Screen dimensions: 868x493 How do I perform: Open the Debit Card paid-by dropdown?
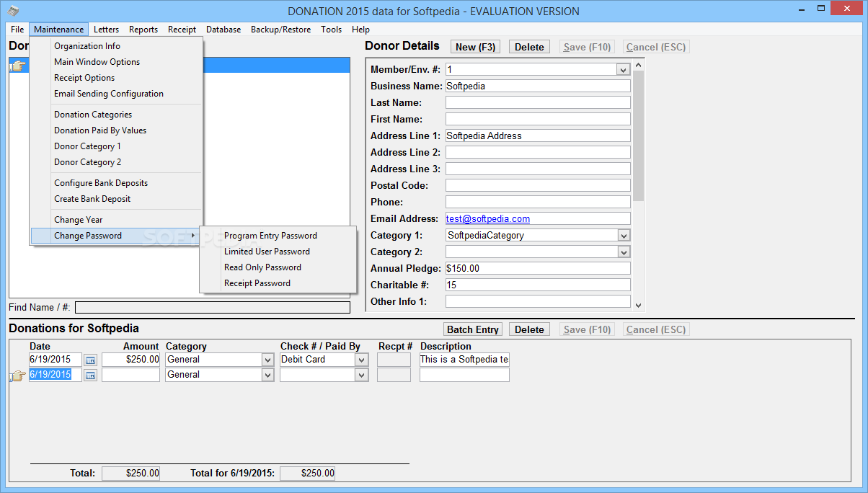(x=361, y=360)
